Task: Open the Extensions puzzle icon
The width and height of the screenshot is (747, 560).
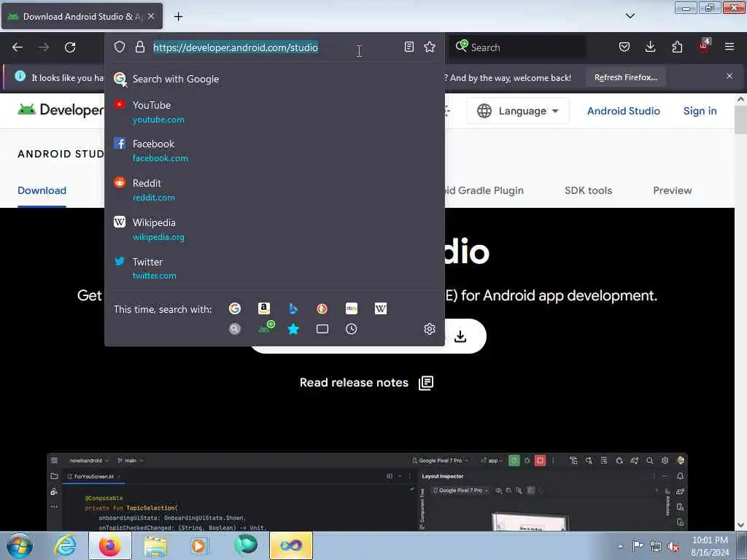Action: tap(677, 47)
